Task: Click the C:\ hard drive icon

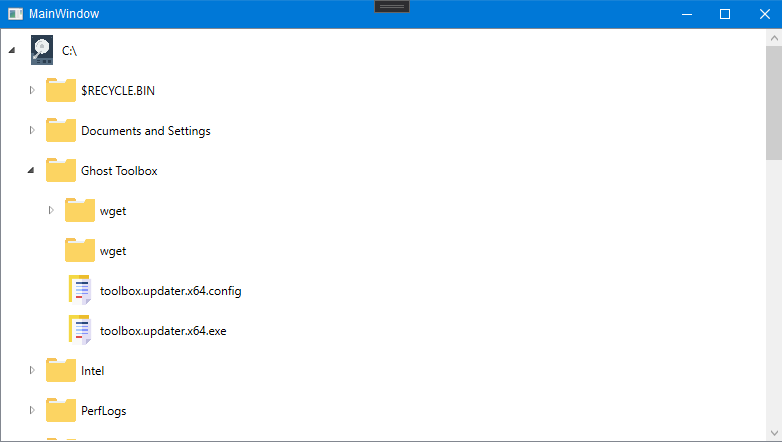Action: 42,50
